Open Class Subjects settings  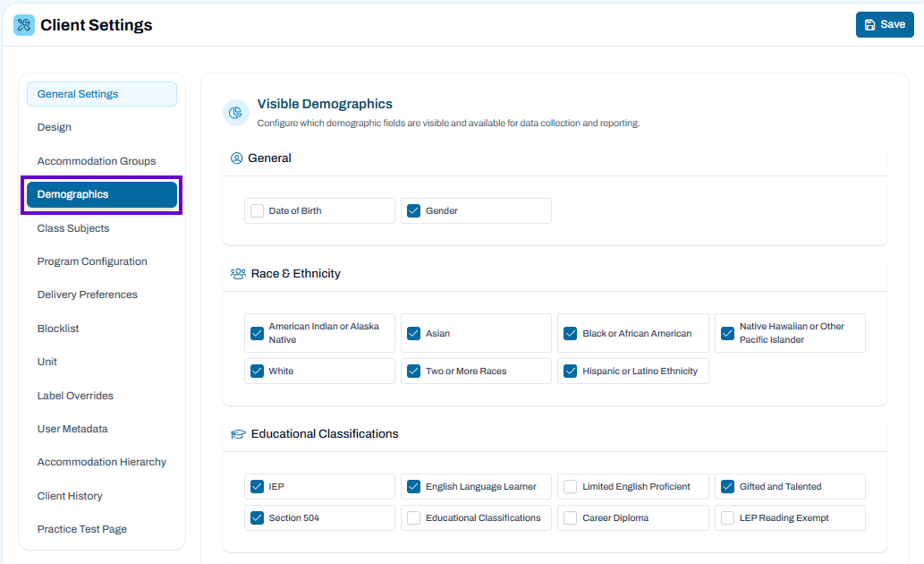point(102,228)
